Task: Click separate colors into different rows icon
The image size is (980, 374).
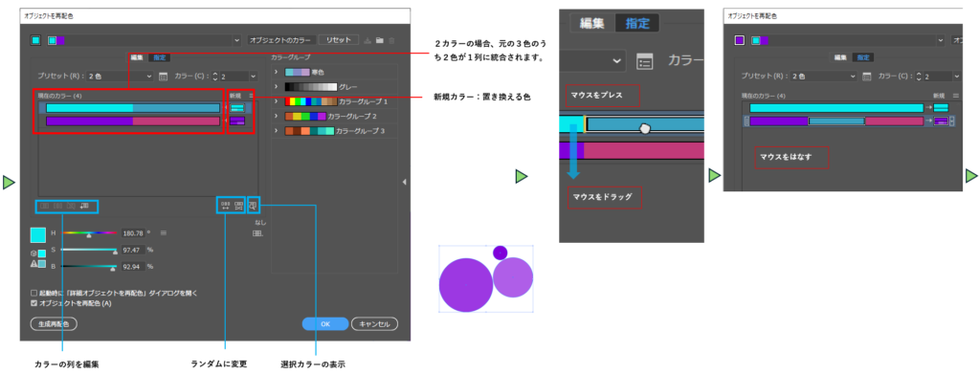Action: pos(58,206)
